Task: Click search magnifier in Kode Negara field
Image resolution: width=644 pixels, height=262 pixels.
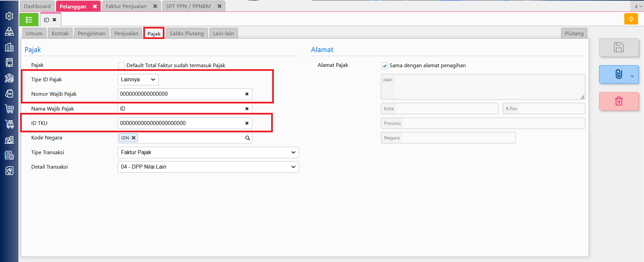Action: tap(247, 138)
